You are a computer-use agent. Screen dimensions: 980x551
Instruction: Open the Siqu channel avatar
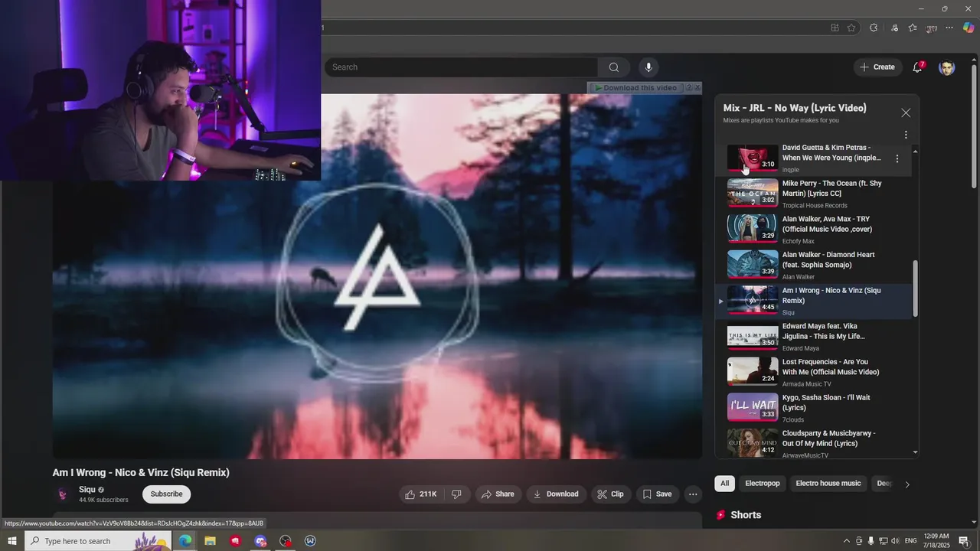click(x=63, y=494)
